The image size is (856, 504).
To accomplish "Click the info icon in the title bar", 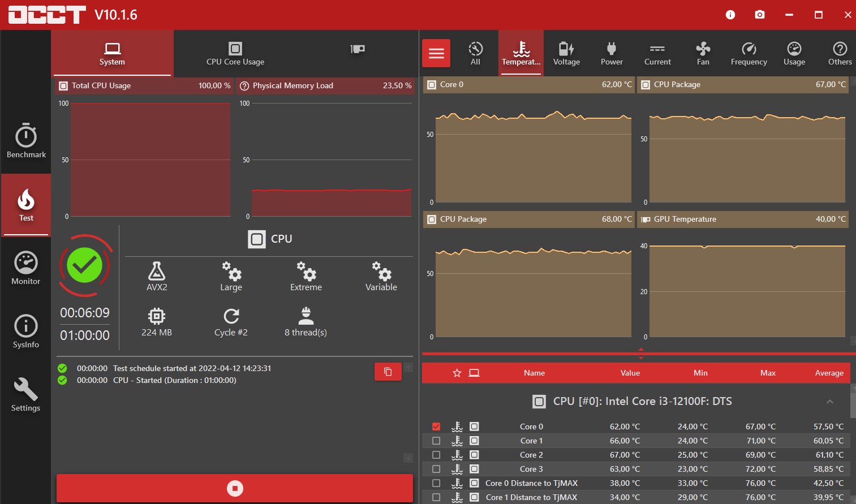I will click(x=730, y=15).
